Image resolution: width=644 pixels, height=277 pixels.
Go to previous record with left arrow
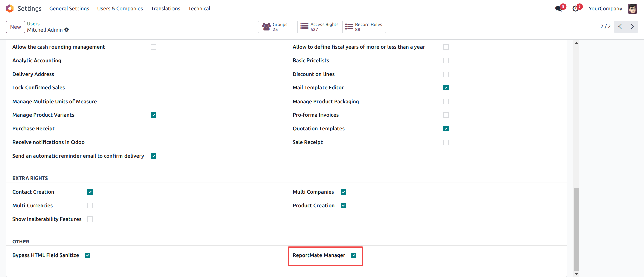click(x=620, y=27)
